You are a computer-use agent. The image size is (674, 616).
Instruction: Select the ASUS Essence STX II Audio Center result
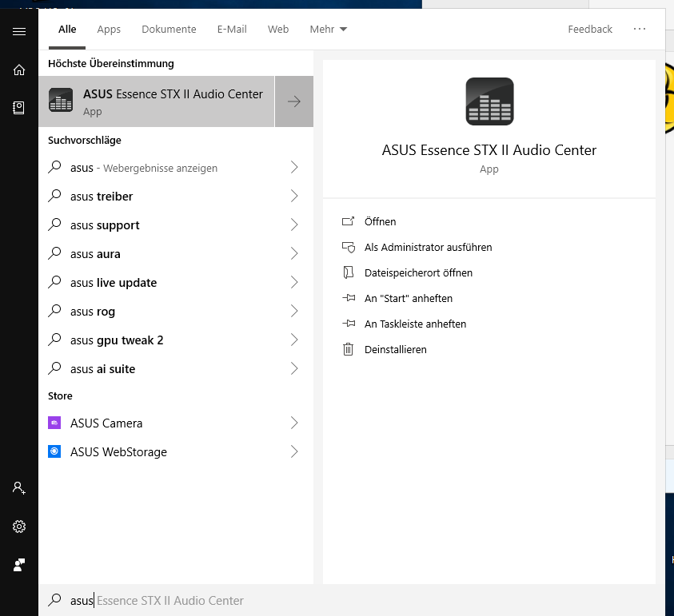click(x=157, y=101)
